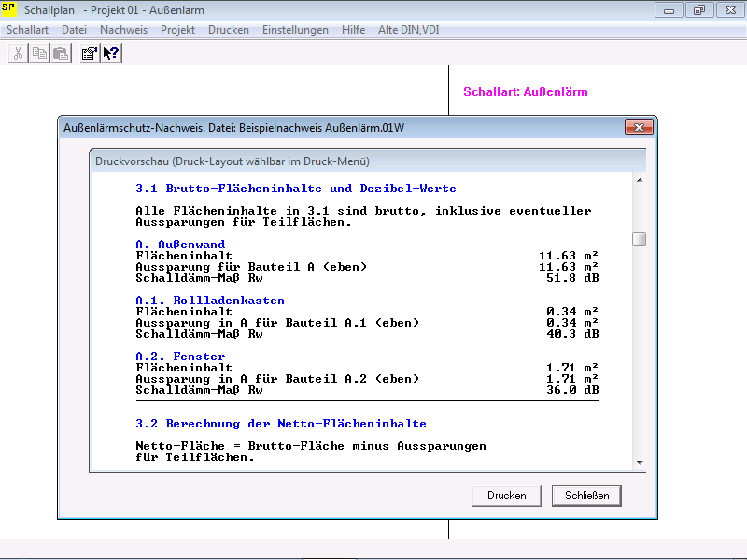Image resolution: width=747 pixels, height=560 pixels.
Task: Click 'Aussparung für Bauteil A (eben)' line
Action: pyautogui.click(x=251, y=267)
